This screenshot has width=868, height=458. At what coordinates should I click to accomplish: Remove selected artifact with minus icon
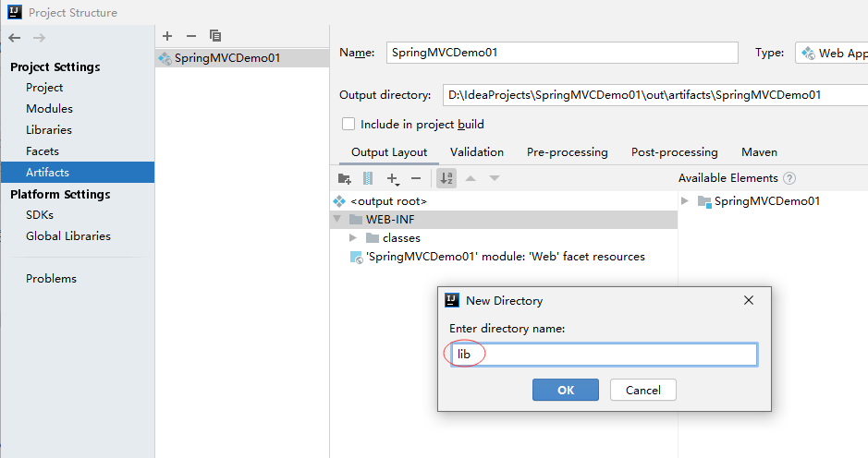point(191,36)
